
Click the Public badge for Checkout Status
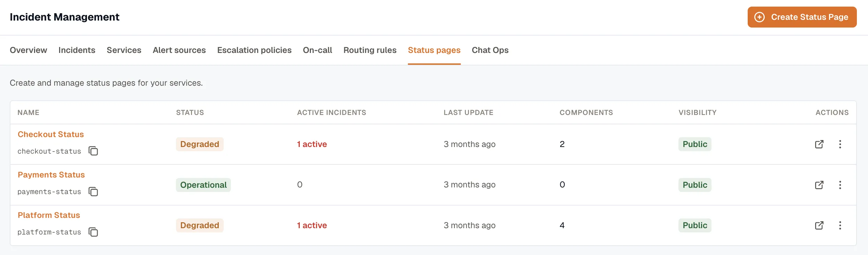tap(695, 144)
